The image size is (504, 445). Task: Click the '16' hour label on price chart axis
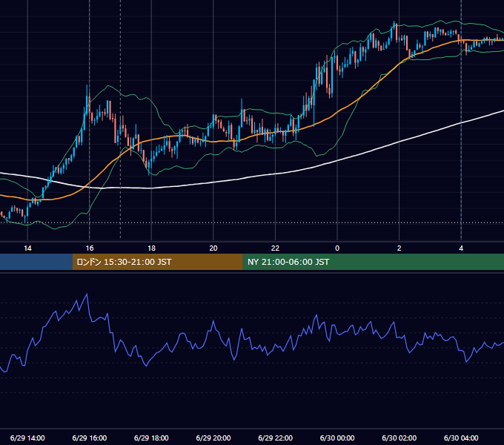click(x=90, y=248)
